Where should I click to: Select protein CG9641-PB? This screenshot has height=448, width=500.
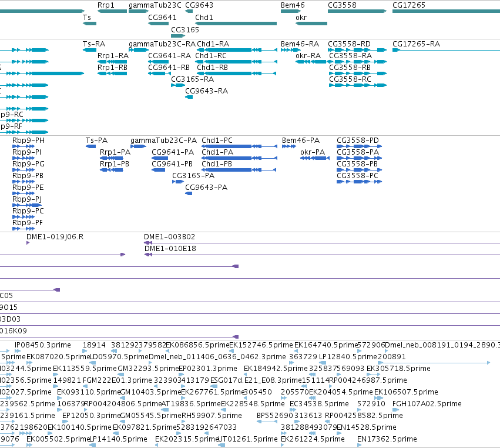(159, 170)
